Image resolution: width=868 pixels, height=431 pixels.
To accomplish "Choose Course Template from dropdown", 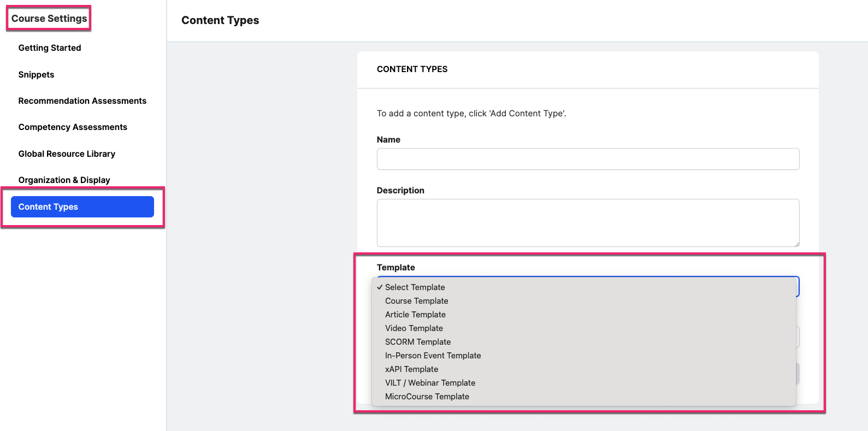I will click(x=583, y=301).
